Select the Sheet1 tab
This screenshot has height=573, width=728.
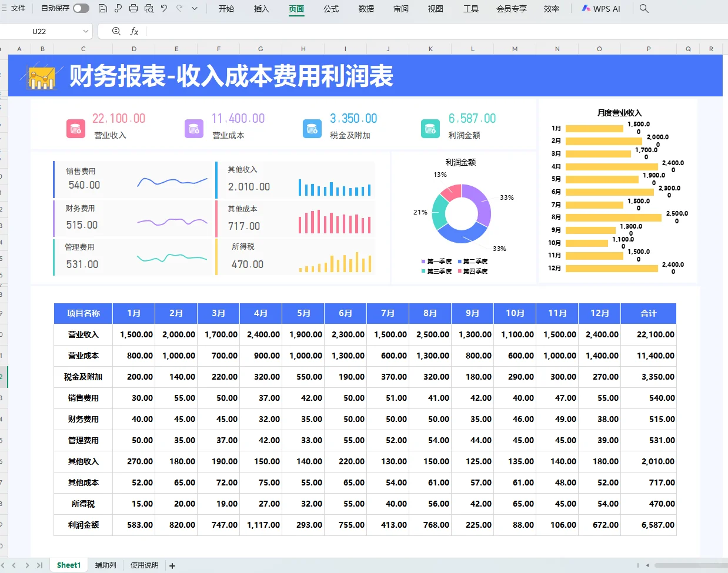pyautogui.click(x=69, y=565)
